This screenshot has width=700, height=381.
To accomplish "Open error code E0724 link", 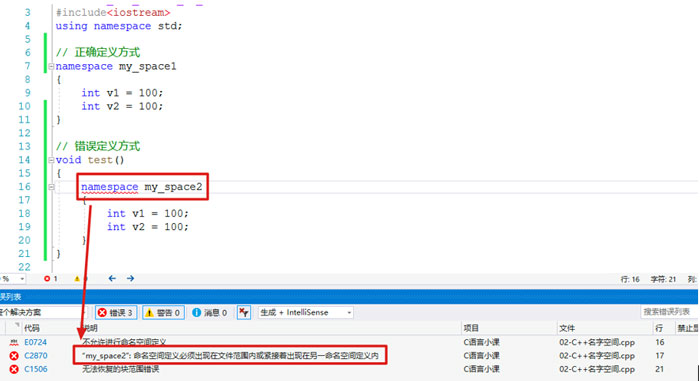I will click(x=35, y=342).
